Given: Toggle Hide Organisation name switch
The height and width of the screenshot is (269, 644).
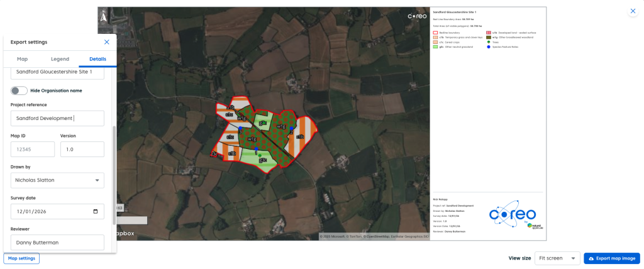Looking at the screenshot, I should coord(19,91).
